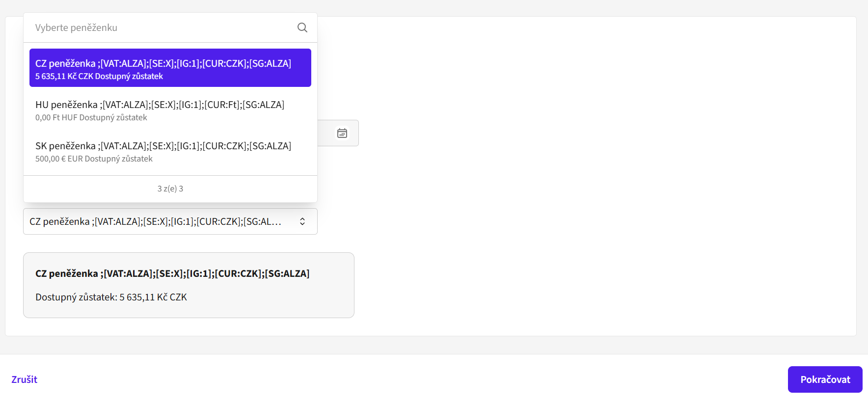The image size is (868, 404).
Task: Click the 5 635,11 Kč CZK highlighted balance line
Action: 99,76
